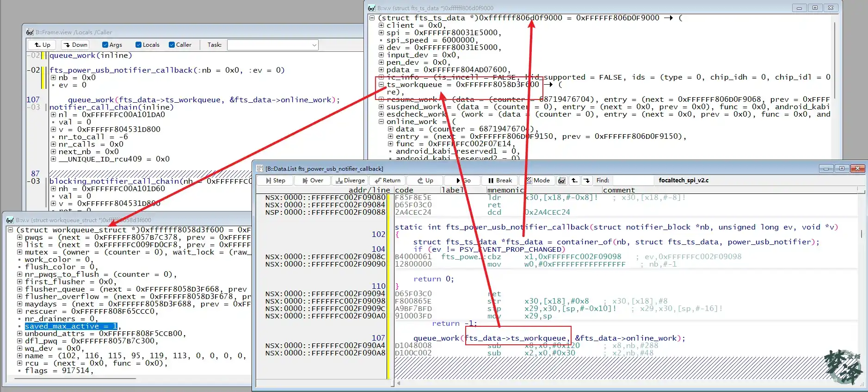Click the Diverge toolbar button

pyautogui.click(x=350, y=180)
